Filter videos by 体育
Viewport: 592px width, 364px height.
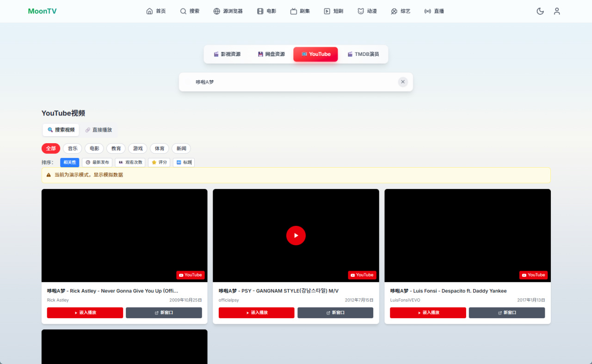pos(160,148)
